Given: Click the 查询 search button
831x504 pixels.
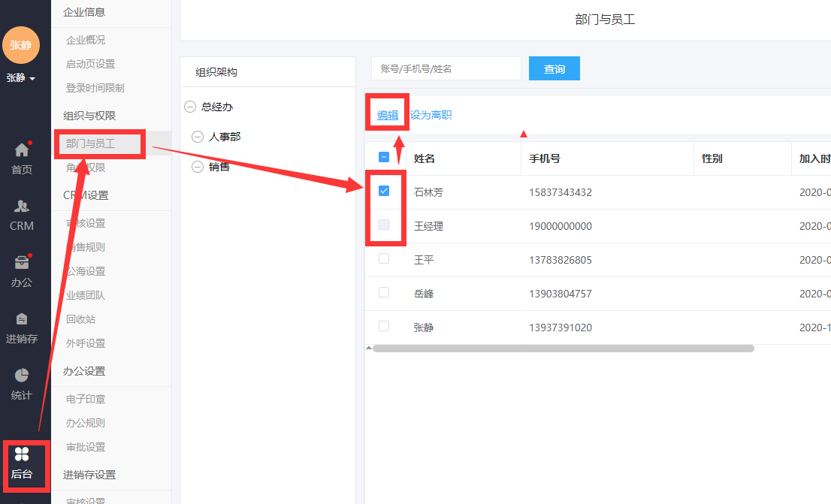Looking at the screenshot, I should coord(555,68).
